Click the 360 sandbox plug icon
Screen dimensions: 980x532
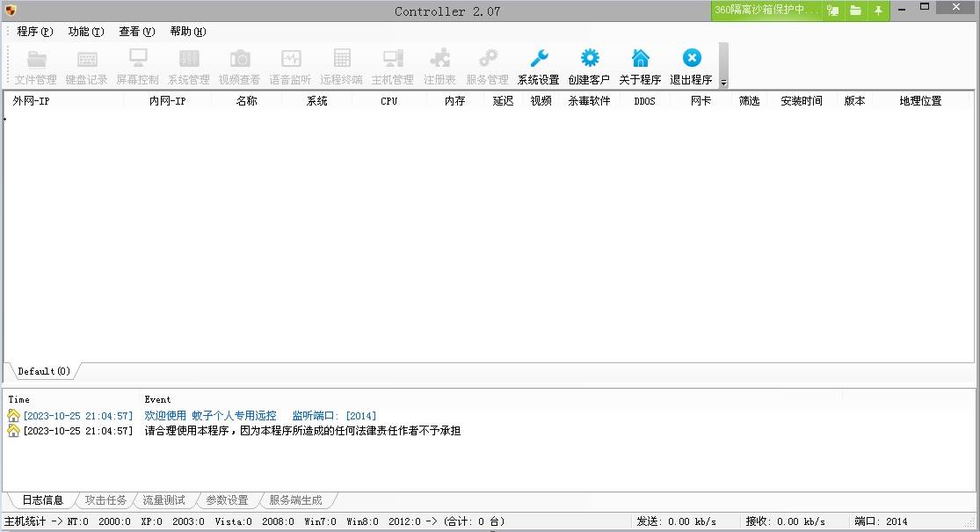pos(832,10)
